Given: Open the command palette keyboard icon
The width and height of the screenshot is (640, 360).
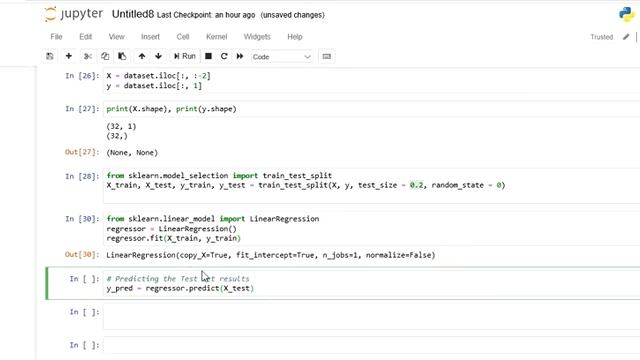Looking at the screenshot, I should pos(327,56).
